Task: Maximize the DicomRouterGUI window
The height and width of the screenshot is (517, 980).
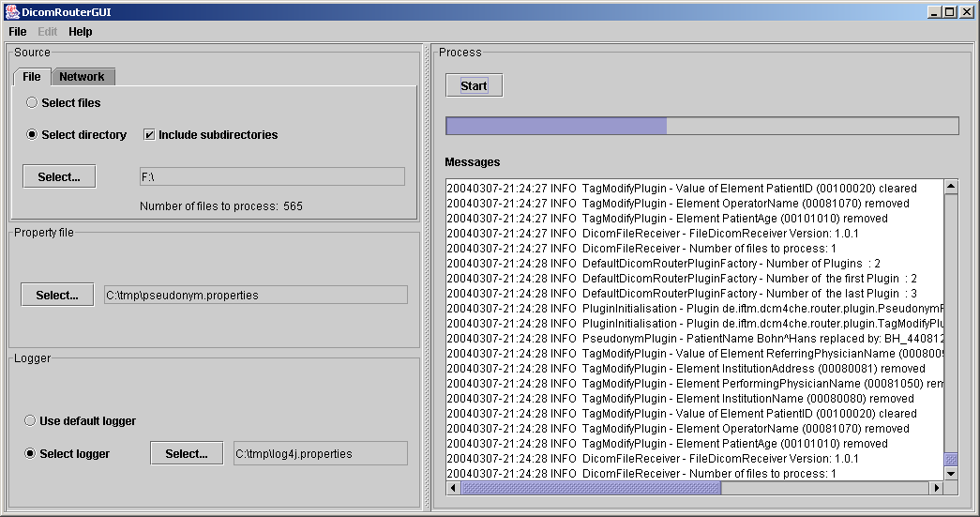Action: click(x=950, y=12)
